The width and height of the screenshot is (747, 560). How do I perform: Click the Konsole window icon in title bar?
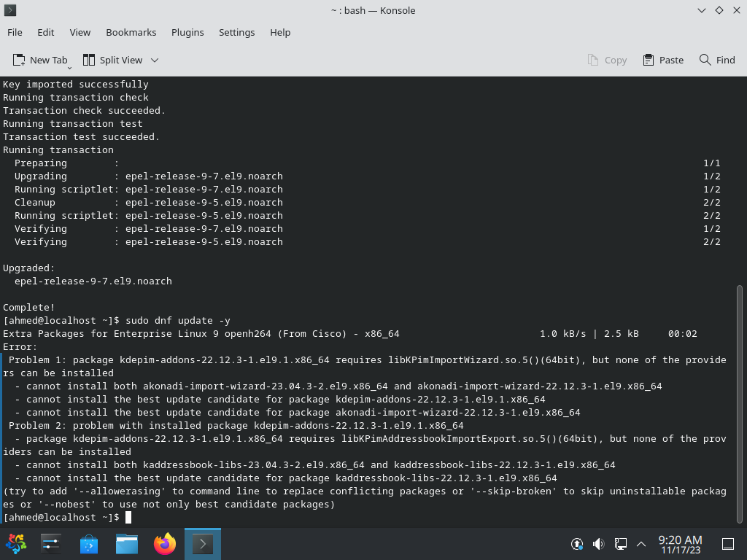(x=10, y=10)
